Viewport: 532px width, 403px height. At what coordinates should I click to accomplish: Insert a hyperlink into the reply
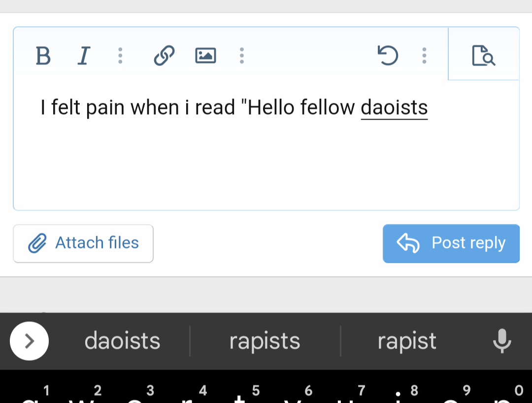coord(163,56)
